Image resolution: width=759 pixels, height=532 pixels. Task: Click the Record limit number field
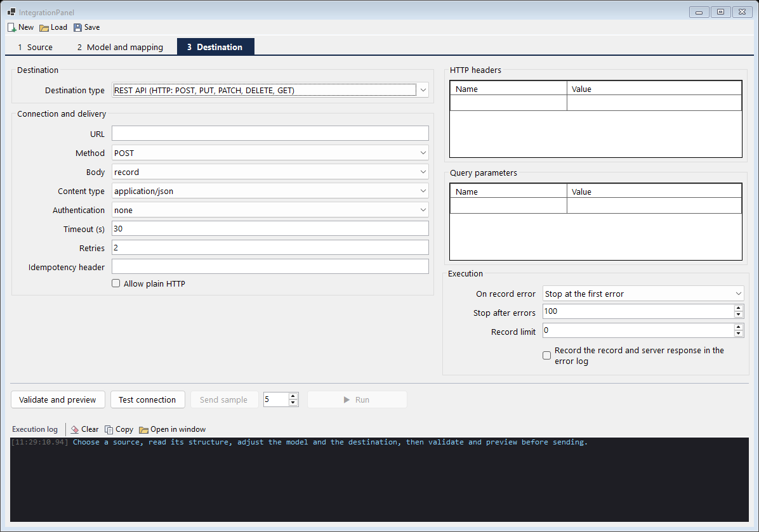click(x=638, y=330)
